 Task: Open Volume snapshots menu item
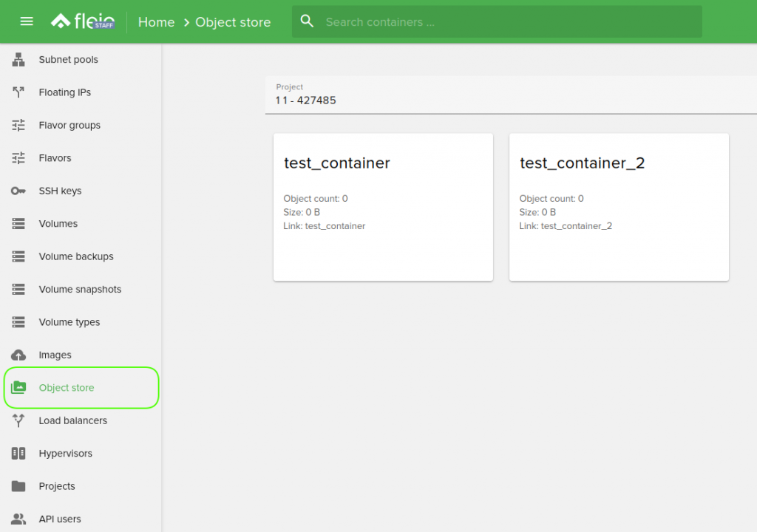coord(80,289)
